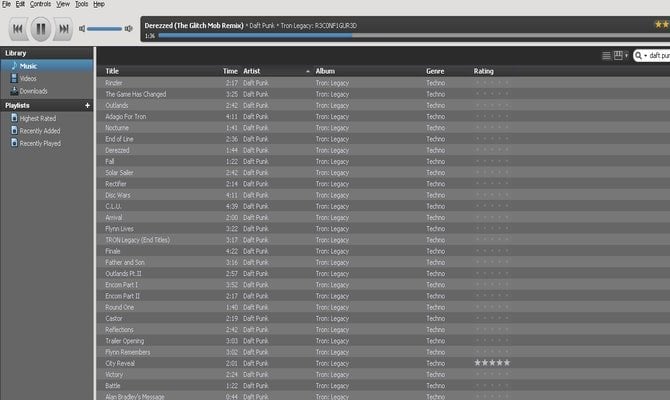Click the gold star rating of playing track
This screenshot has height=400, width=670.
(662, 25)
